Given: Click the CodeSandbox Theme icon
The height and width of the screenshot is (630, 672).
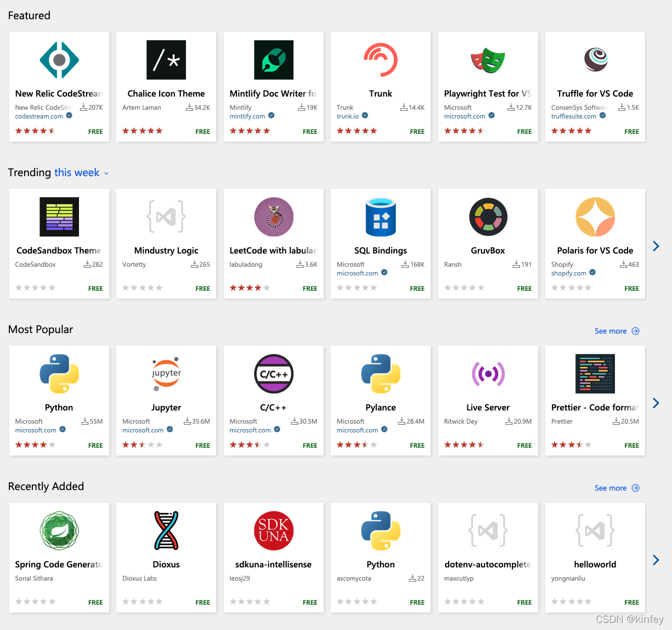Looking at the screenshot, I should [x=59, y=217].
